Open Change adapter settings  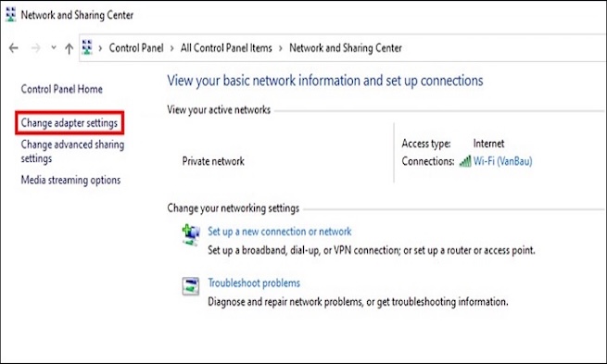pyautogui.click(x=70, y=123)
